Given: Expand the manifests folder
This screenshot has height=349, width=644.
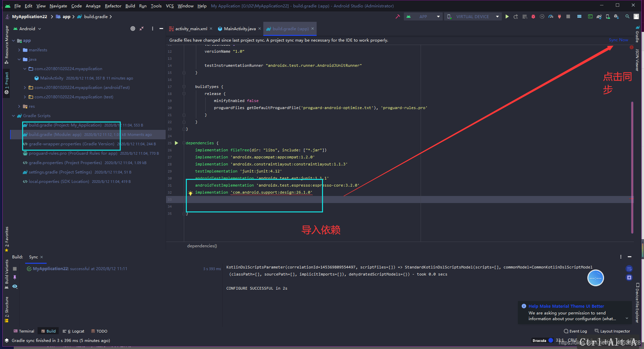Looking at the screenshot, I should tap(19, 50).
